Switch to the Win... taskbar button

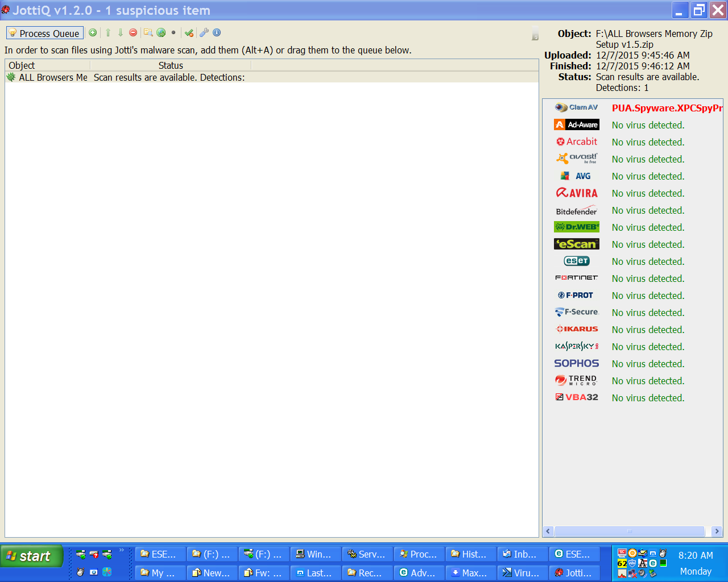point(316,554)
